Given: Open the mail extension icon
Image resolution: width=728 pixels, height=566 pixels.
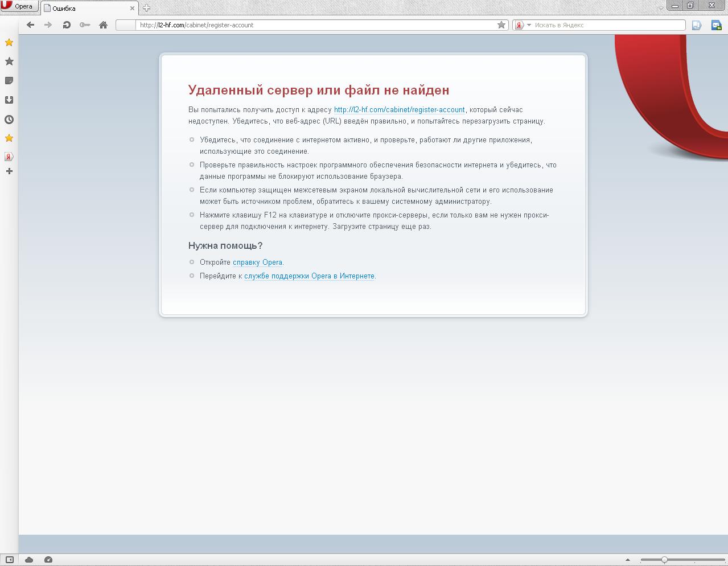Looking at the screenshot, I should pos(717,25).
